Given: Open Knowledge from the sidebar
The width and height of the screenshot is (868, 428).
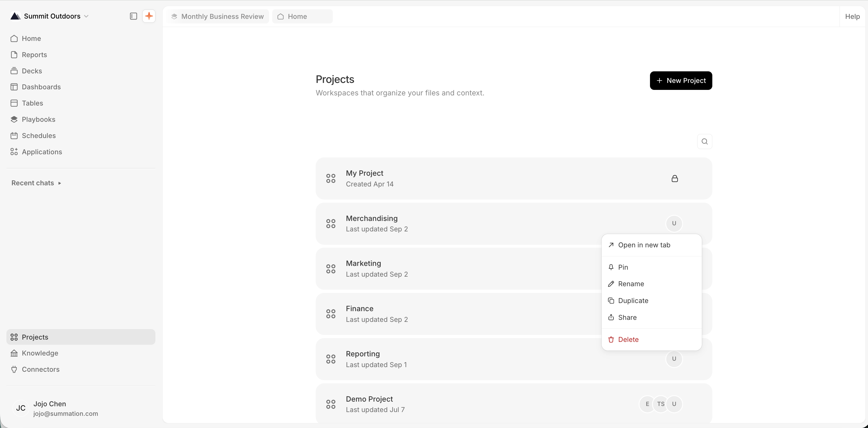Looking at the screenshot, I should [81, 353].
